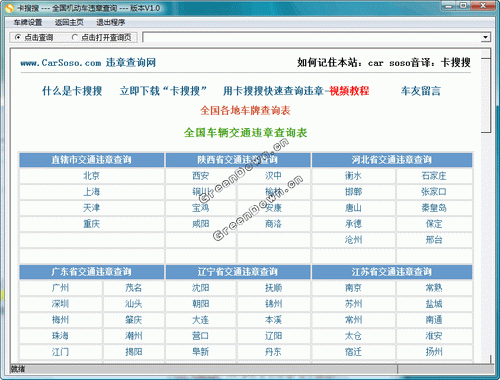
Task: Select 江门 city entry
Action: (60, 352)
